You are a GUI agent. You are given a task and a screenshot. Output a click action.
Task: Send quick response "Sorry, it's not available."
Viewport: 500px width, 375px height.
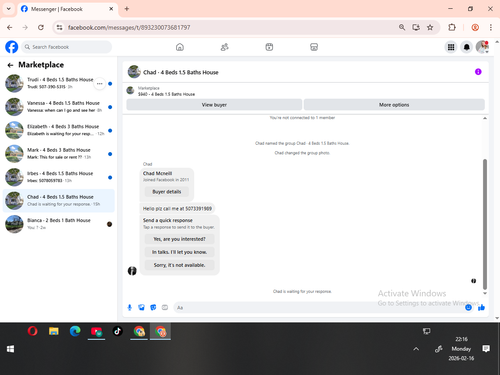click(x=179, y=265)
